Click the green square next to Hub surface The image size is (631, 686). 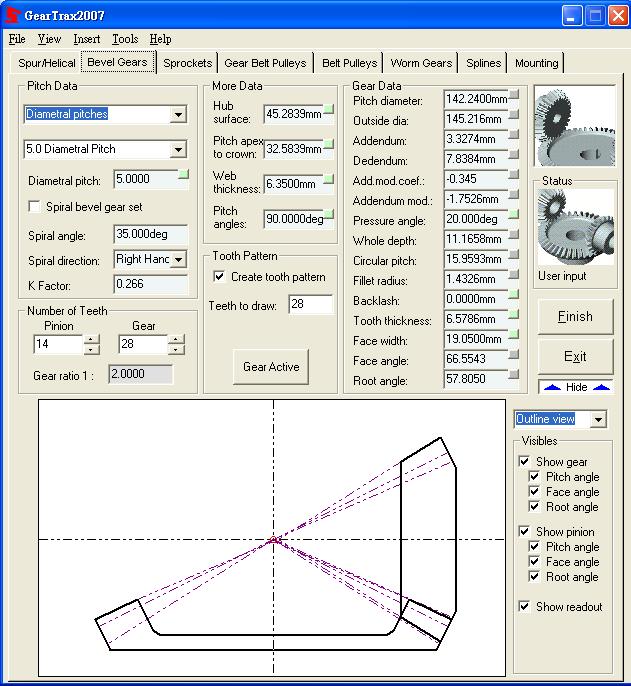328,109
